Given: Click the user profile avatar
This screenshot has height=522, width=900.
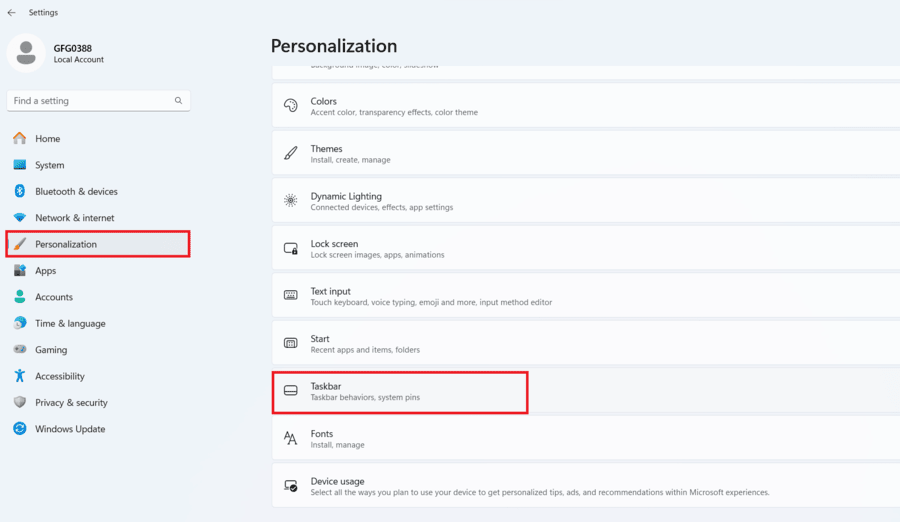Looking at the screenshot, I should [25, 53].
